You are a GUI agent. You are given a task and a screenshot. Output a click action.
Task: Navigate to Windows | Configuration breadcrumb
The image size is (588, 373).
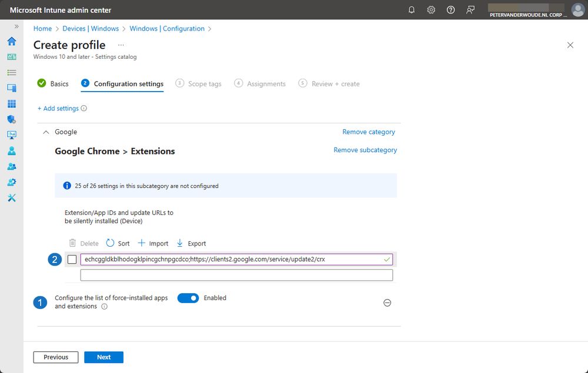click(x=167, y=28)
